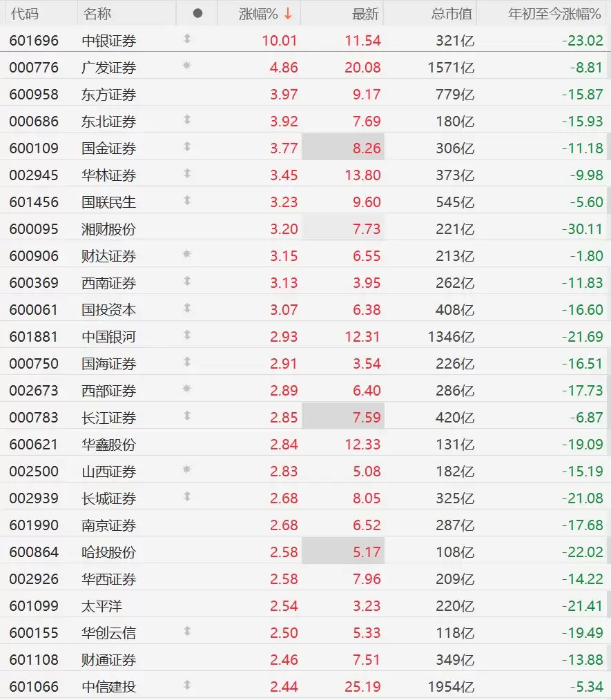Click the 325亿 market cap value
The width and height of the screenshot is (611, 700).
(455, 498)
